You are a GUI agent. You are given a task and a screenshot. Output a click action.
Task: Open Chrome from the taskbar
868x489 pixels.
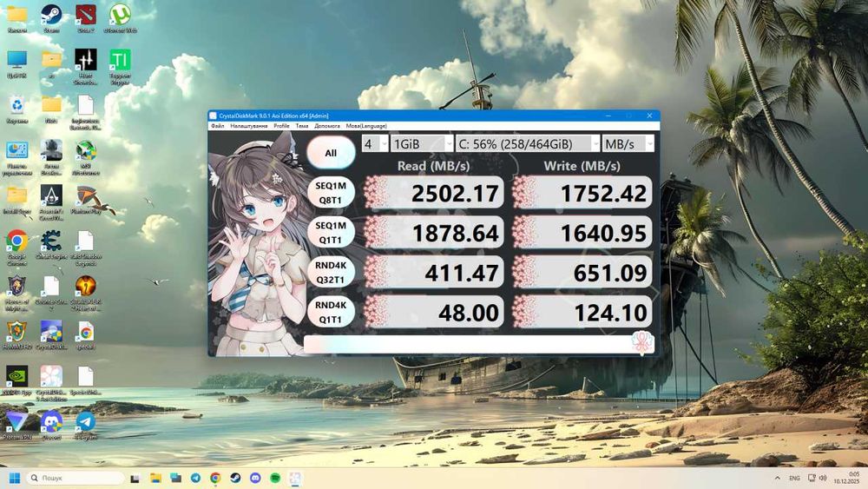click(x=215, y=478)
